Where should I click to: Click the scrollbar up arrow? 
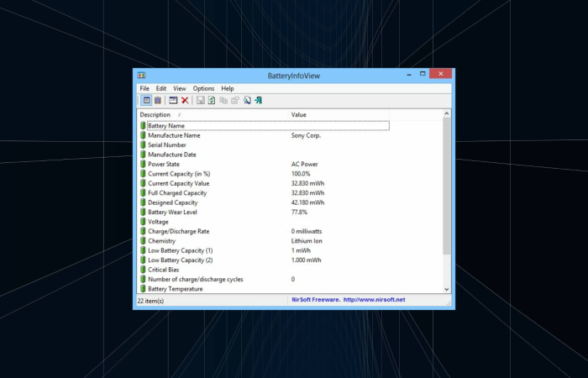(x=447, y=113)
